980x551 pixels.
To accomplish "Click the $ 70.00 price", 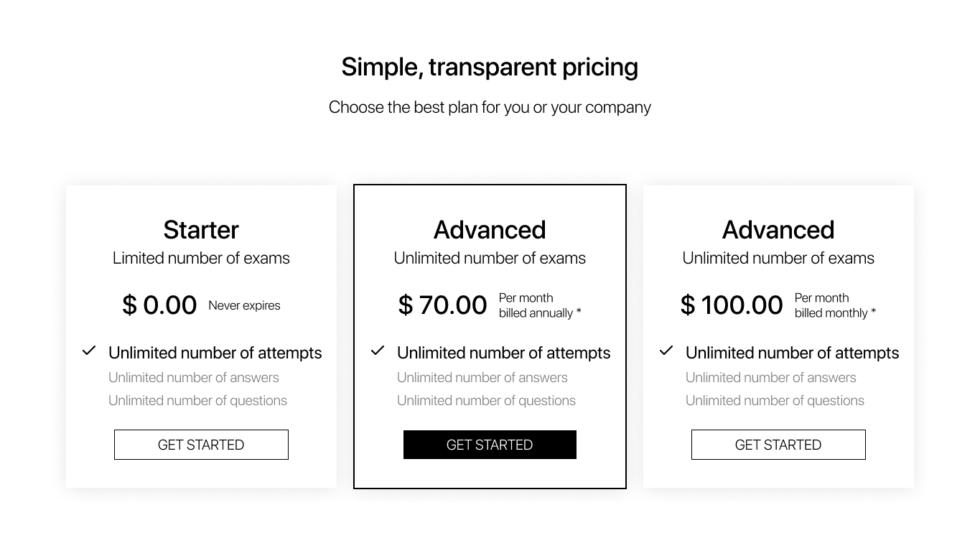I will point(442,305).
